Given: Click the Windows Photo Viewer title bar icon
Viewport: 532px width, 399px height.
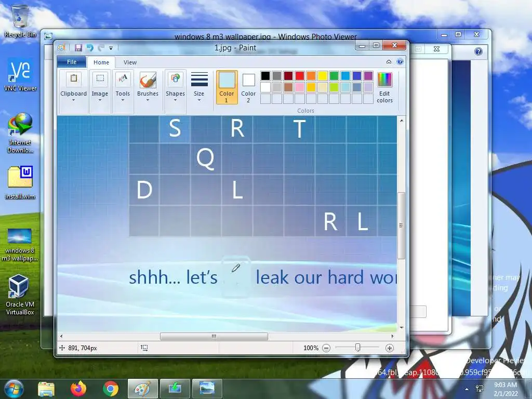Looking at the screenshot, I should click(48, 36).
